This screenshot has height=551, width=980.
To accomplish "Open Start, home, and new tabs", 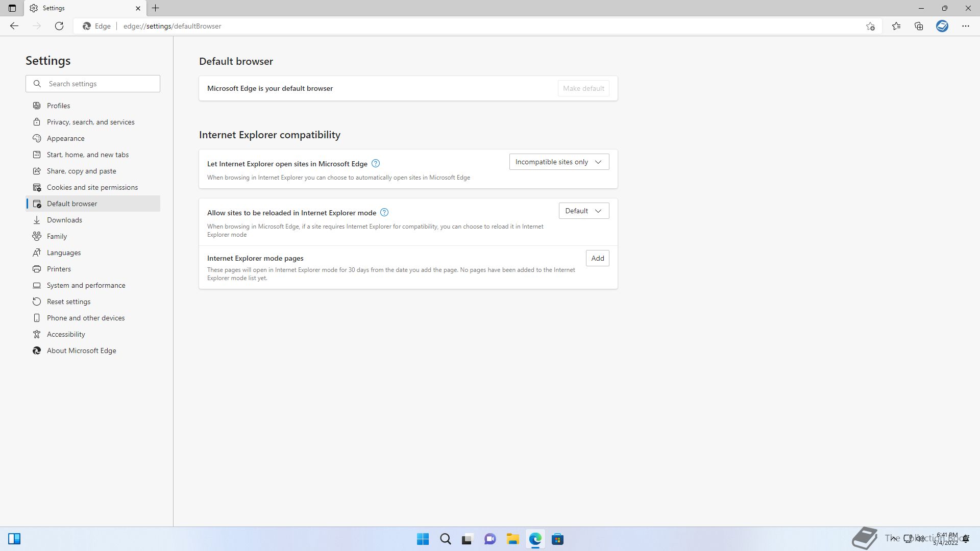I will coord(93,155).
